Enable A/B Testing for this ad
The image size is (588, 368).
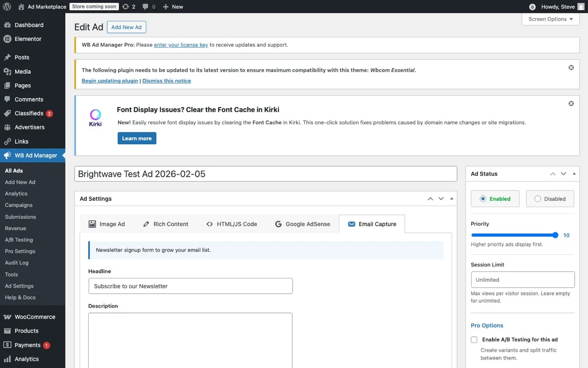tap(474, 339)
